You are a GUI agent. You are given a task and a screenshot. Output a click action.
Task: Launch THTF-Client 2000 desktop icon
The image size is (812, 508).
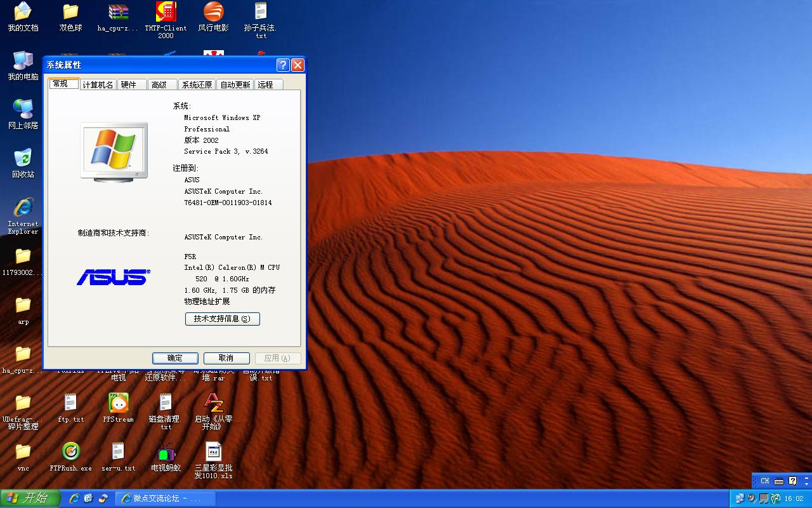166,20
